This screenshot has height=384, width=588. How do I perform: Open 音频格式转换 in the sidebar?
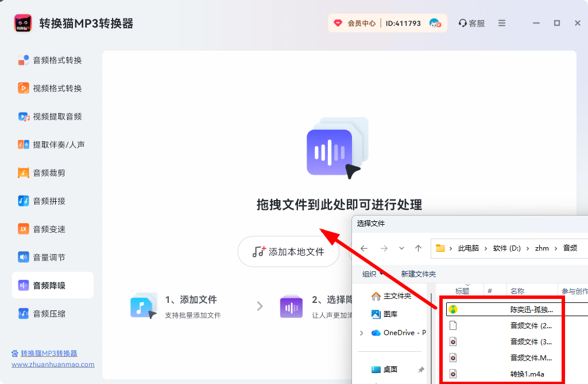coord(51,60)
